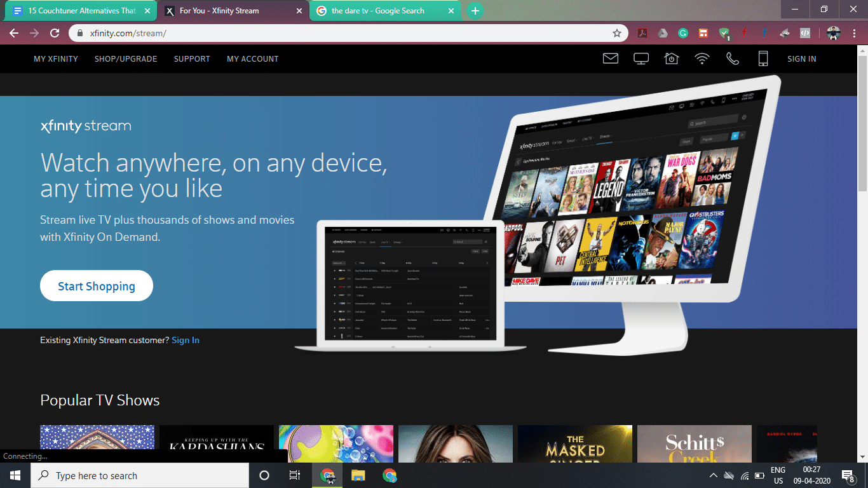Screen dimensions: 868x488
Task: Open the colorful bubbles show thumbnail
Action: click(x=336, y=444)
